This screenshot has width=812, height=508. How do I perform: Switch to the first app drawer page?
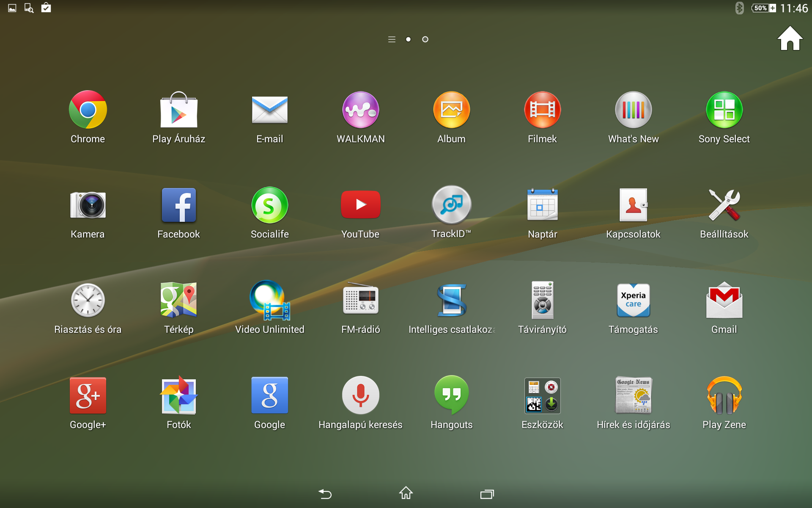pos(408,39)
